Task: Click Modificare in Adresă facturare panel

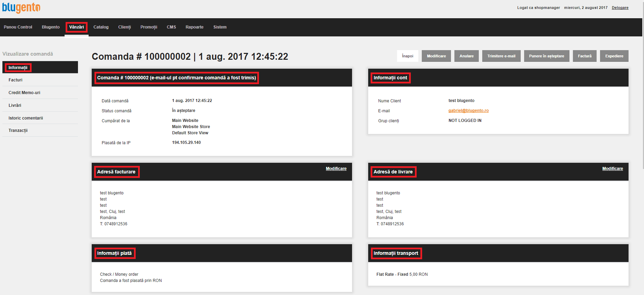Action: 336,169
